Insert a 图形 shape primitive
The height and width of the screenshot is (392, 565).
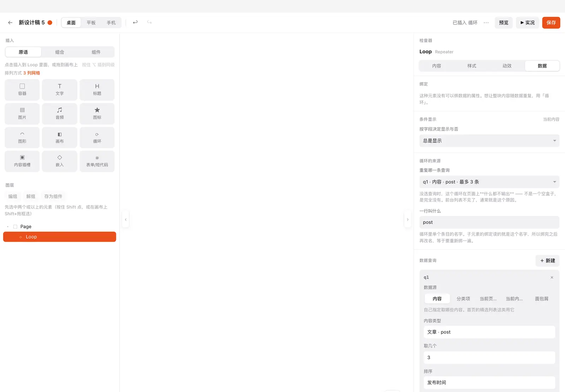[22, 138]
